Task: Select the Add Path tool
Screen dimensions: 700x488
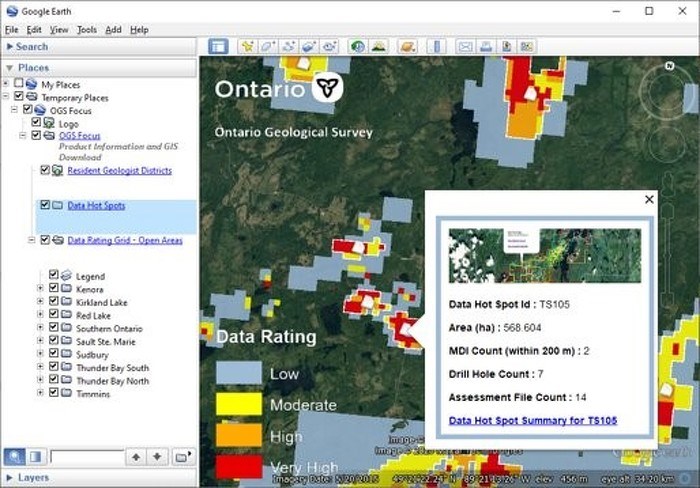Action: (x=288, y=46)
